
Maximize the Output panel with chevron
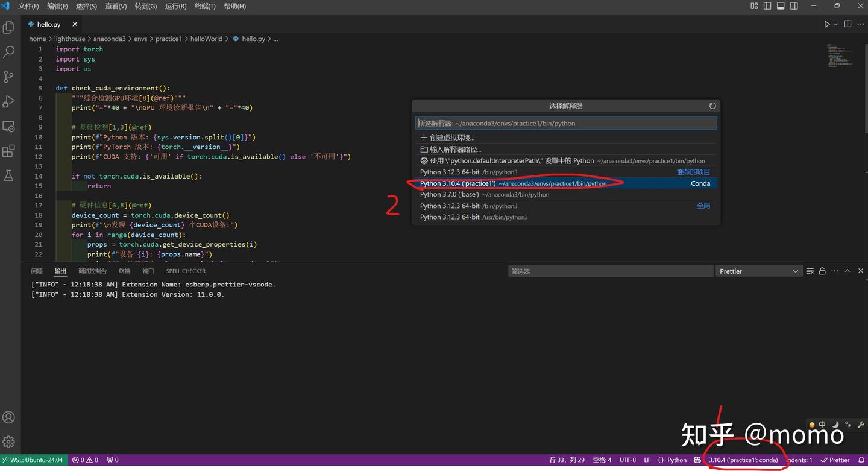click(x=847, y=271)
